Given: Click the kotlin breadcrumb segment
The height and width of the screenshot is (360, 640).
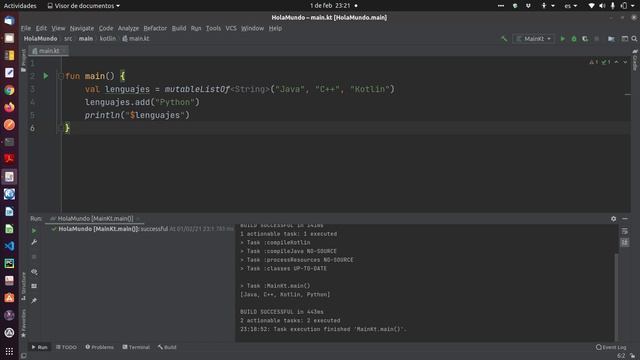Looking at the screenshot, I should (x=108, y=39).
